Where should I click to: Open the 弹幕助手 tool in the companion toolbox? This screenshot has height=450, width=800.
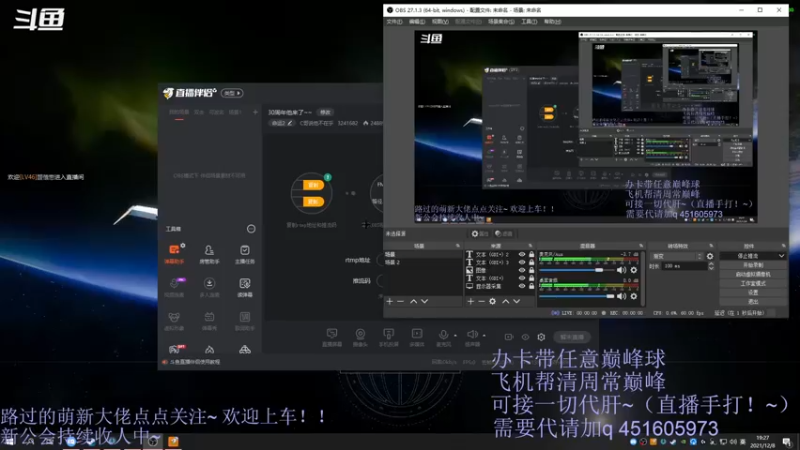(x=174, y=254)
